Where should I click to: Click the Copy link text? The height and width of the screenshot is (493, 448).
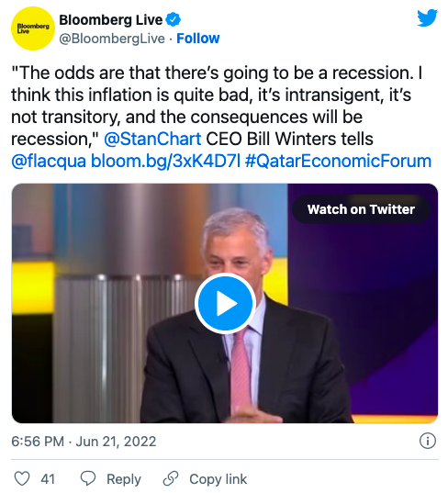click(x=218, y=479)
